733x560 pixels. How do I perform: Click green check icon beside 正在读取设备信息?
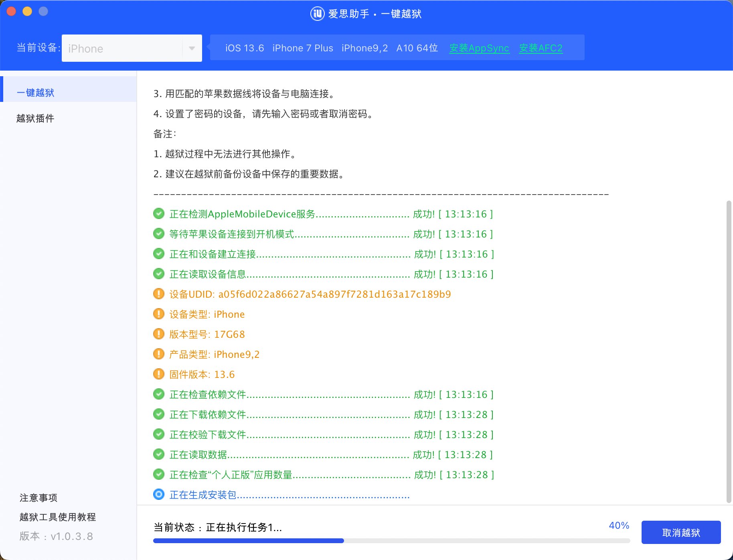click(x=159, y=274)
